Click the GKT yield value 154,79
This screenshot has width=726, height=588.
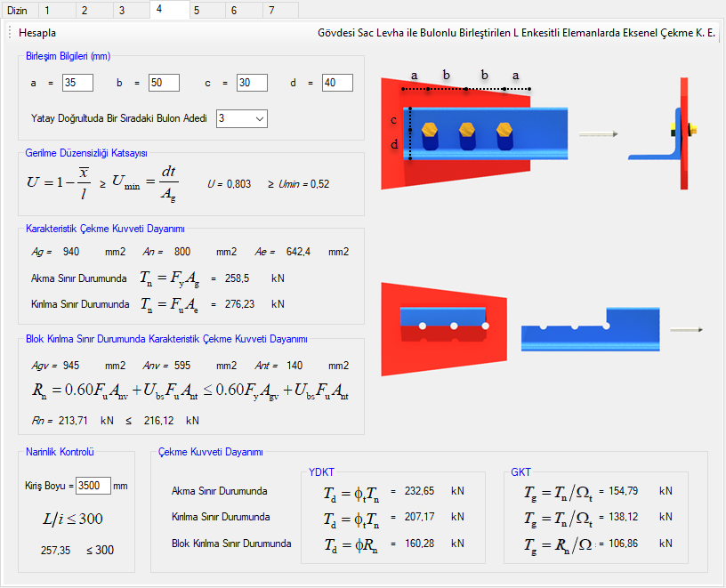point(623,491)
